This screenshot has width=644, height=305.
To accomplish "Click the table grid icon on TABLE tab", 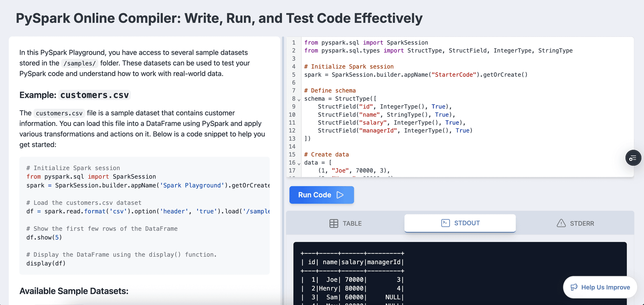I will [334, 223].
